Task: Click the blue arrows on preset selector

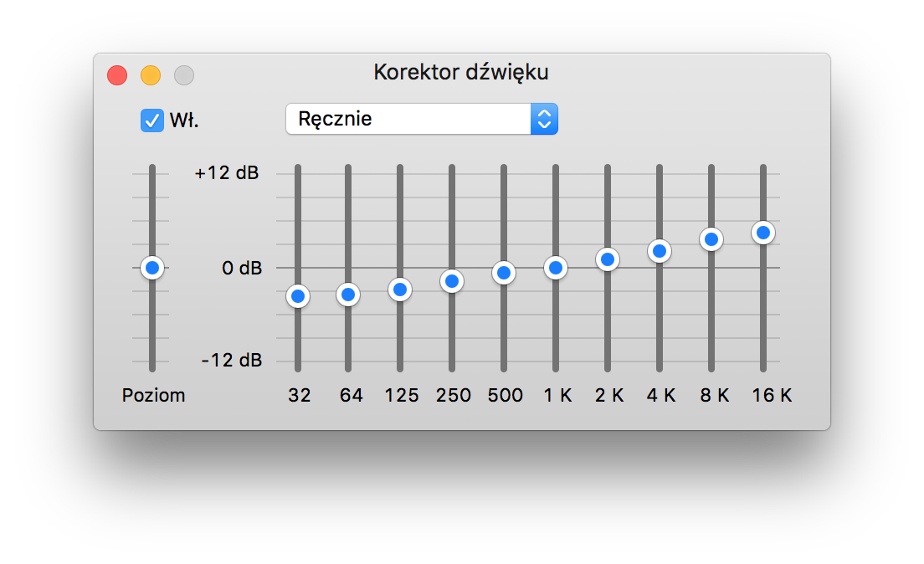Action: 544,119
